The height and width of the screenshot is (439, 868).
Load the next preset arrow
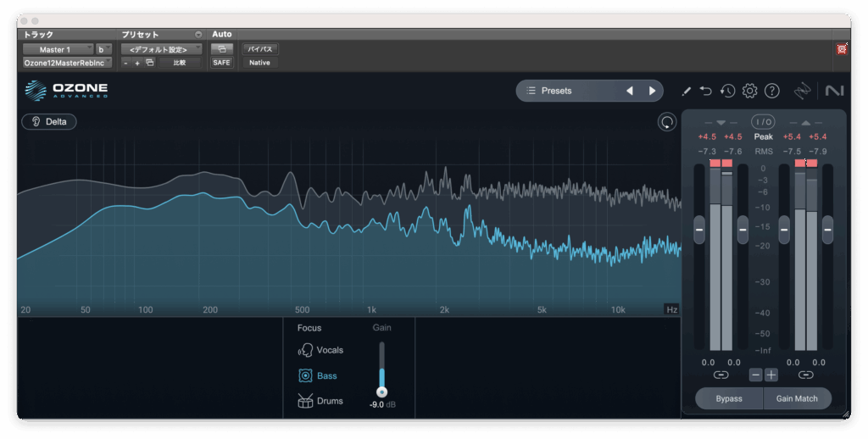(x=652, y=91)
